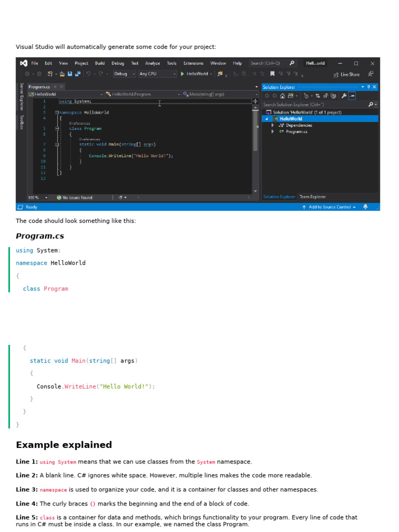
Task: Click the Navigate Forward icon
Action: tap(39, 74)
